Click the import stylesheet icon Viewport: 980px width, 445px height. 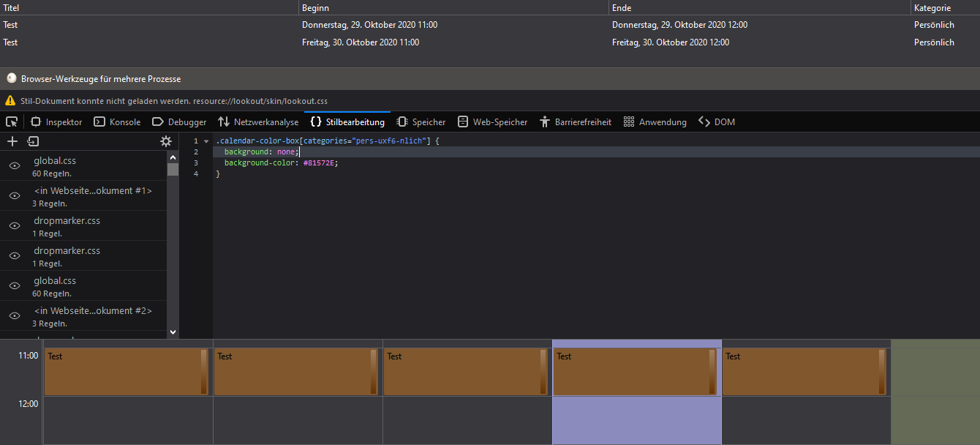click(34, 141)
